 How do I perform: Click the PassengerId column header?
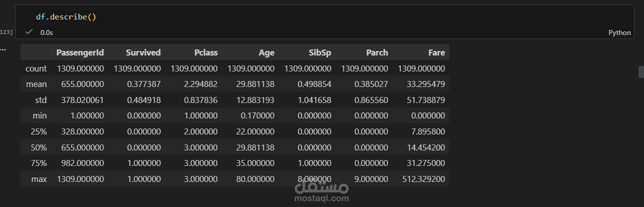click(x=80, y=52)
